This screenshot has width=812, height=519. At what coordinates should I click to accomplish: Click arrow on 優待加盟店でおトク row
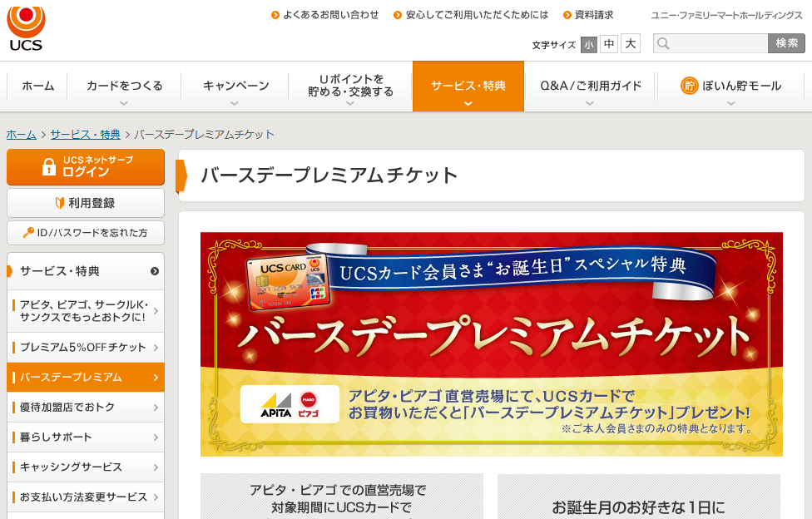pyautogui.click(x=156, y=408)
